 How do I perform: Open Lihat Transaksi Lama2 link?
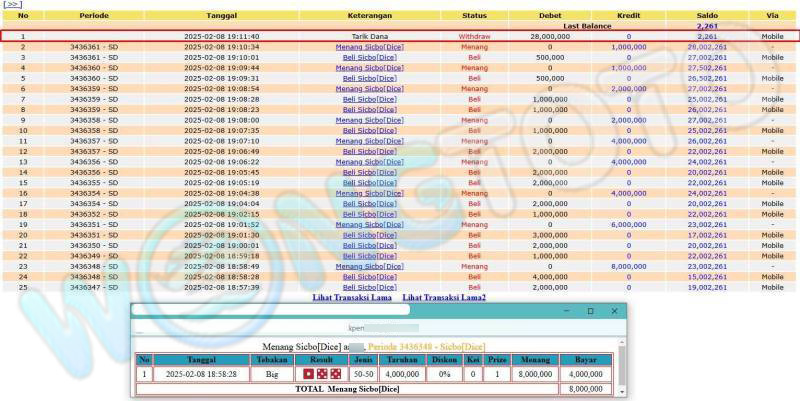[444, 298]
